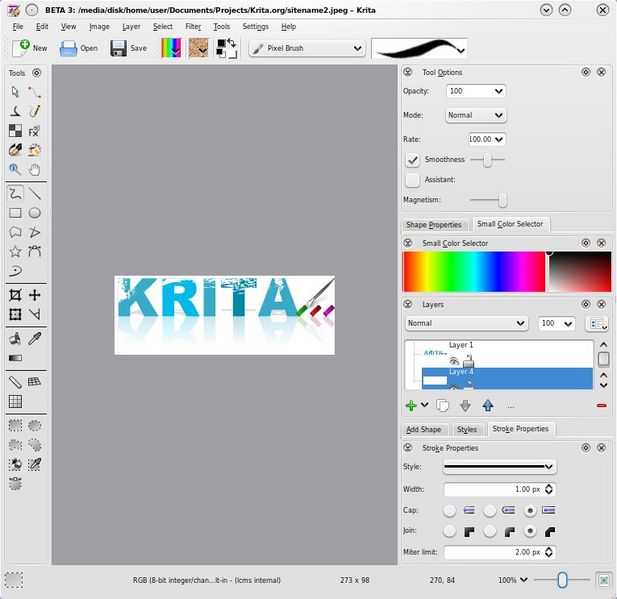Select the Elliptical Selection tool

(x=35, y=425)
